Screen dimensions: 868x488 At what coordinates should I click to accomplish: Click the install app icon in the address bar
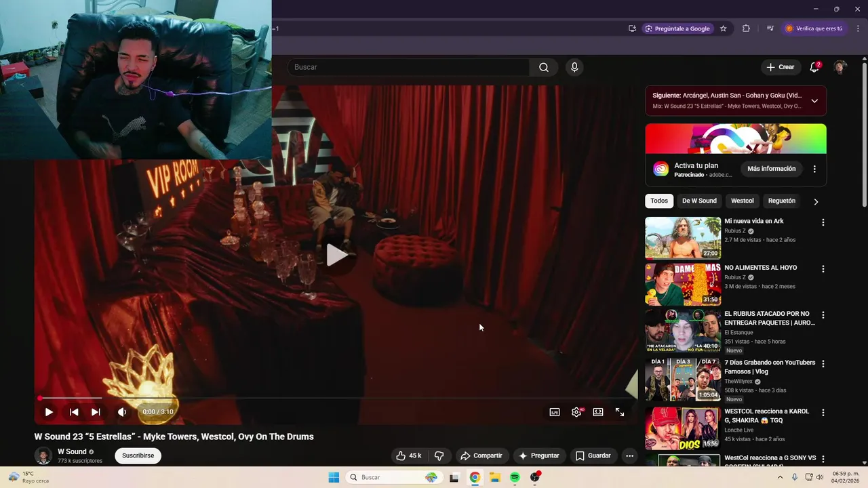pos(632,28)
